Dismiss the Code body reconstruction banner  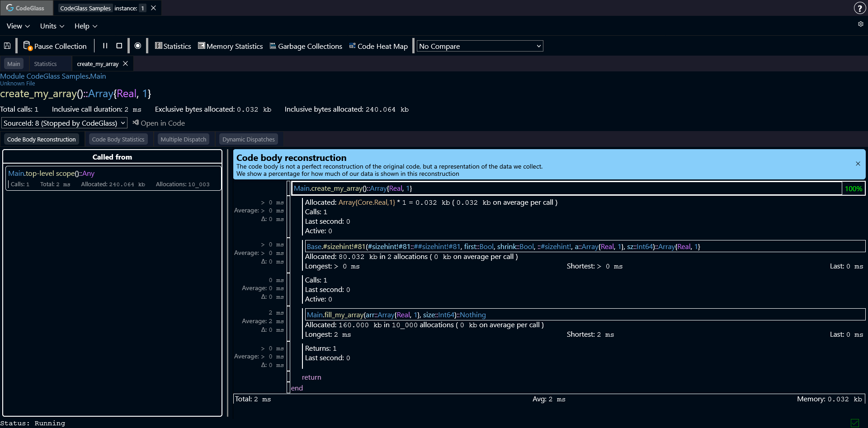858,164
